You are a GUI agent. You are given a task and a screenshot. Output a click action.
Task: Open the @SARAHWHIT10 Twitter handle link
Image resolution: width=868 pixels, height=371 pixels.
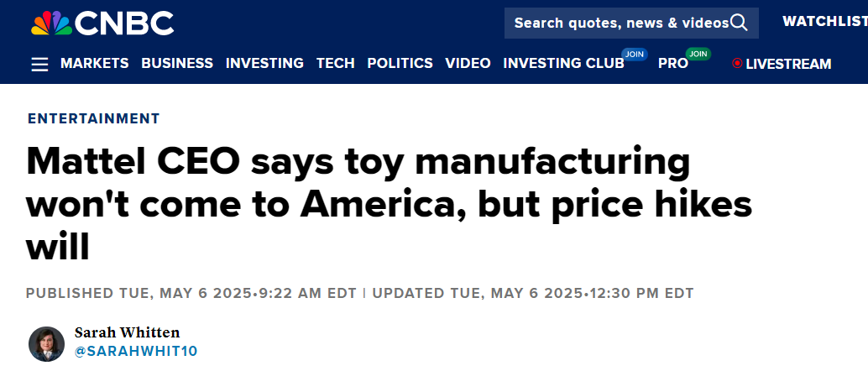(136, 351)
